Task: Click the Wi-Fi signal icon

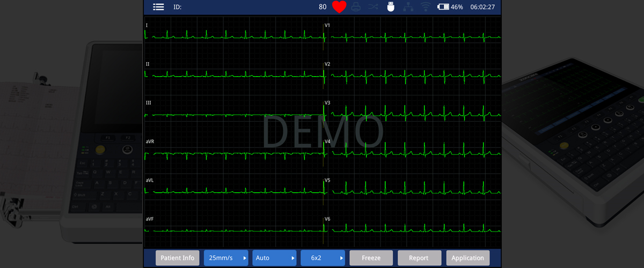Action: (426, 7)
